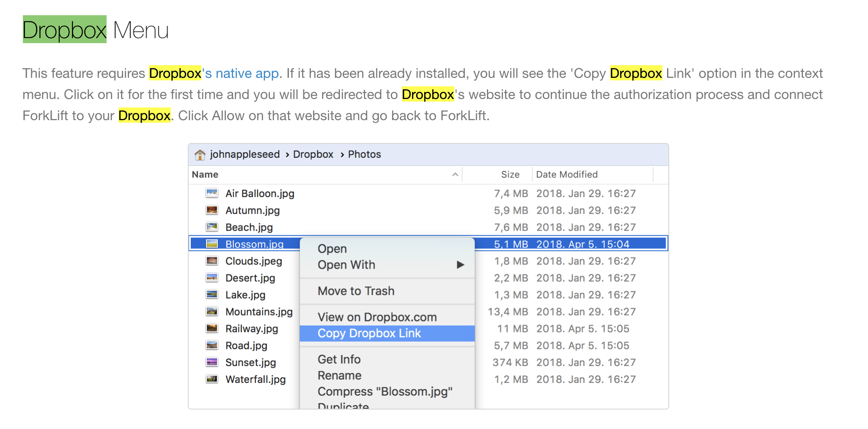
Task: Click the Mountains.jpg thumbnail icon
Action: (x=212, y=312)
